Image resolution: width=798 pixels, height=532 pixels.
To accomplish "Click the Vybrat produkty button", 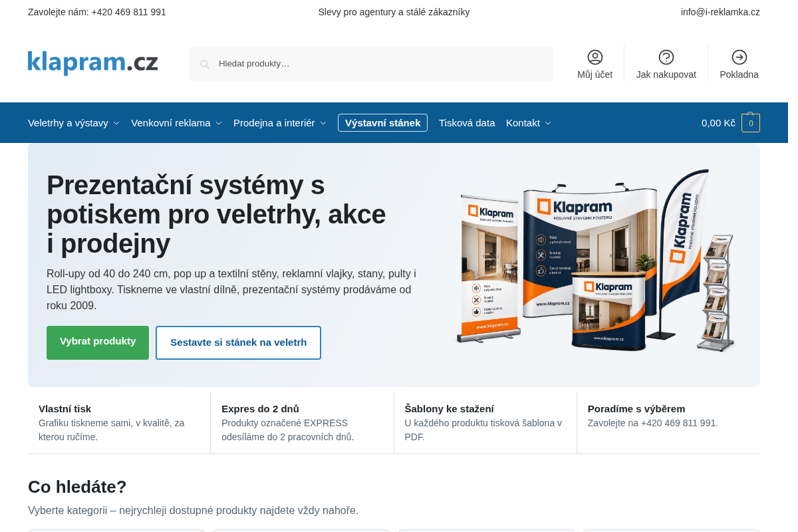I will (x=98, y=342).
